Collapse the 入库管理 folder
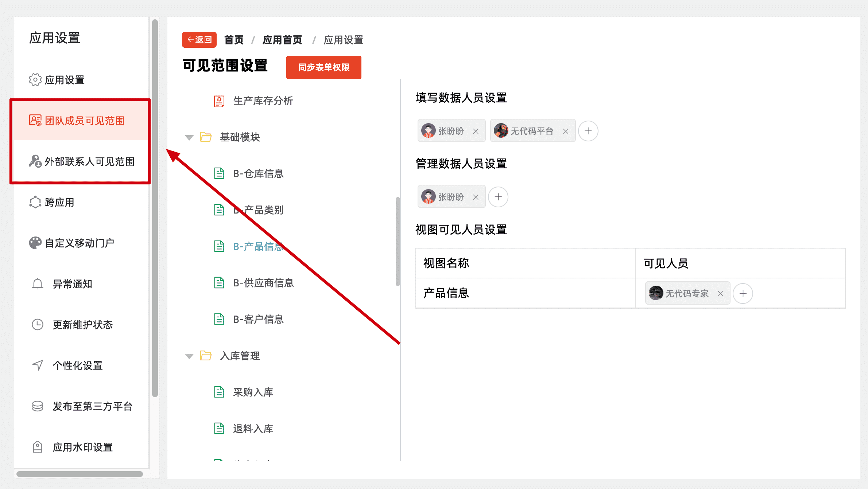 pos(189,356)
